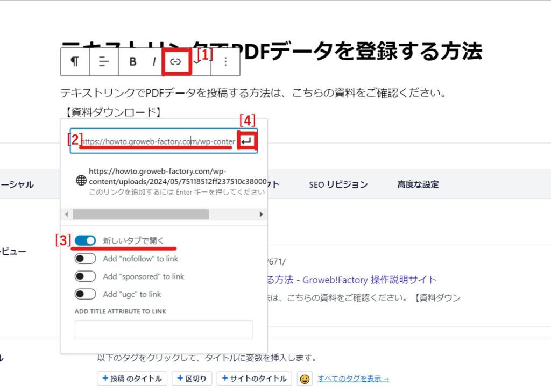Disable the 新しいタブで開く toggle
The image size is (551, 392).
pos(86,241)
